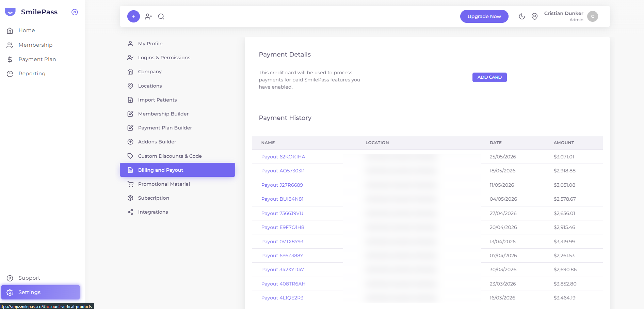
Task: Open the Payout 408TR6AH link
Action: click(283, 284)
